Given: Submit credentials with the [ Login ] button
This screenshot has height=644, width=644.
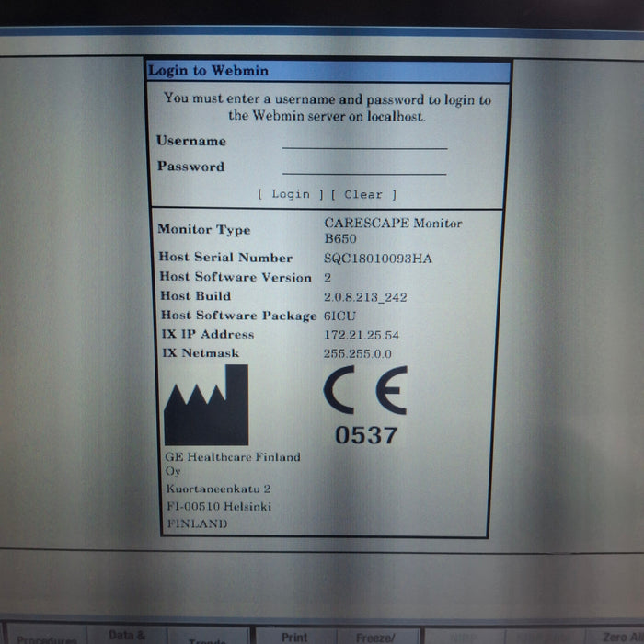Looking at the screenshot, I should pyautogui.click(x=291, y=194).
